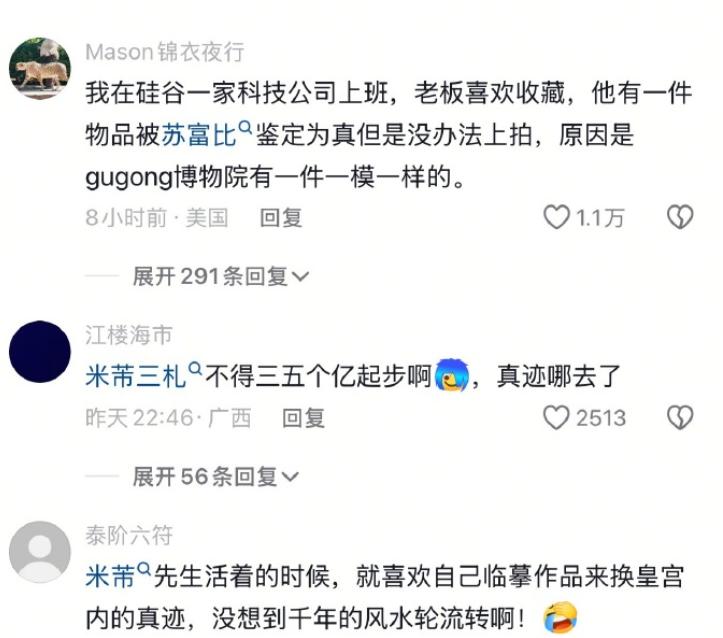Image resolution: width=723 pixels, height=638 pixels.
Task: Click the search icon beside 苏富比
Action: (245, 126)
